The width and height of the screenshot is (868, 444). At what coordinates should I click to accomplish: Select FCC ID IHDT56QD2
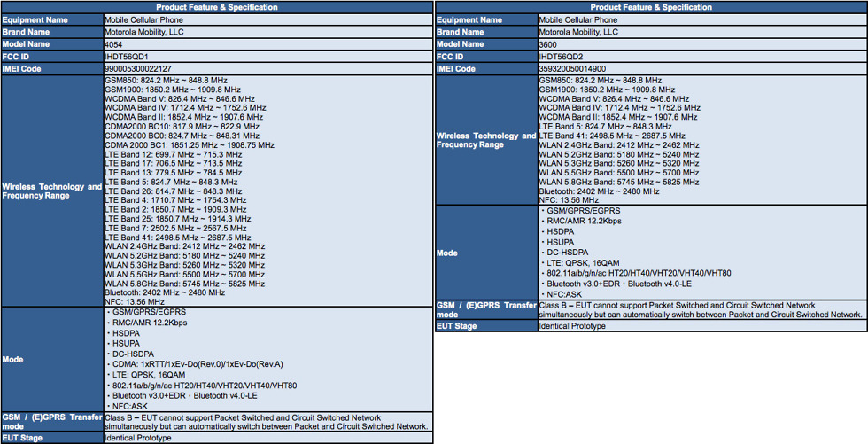[x=562, y=56]
